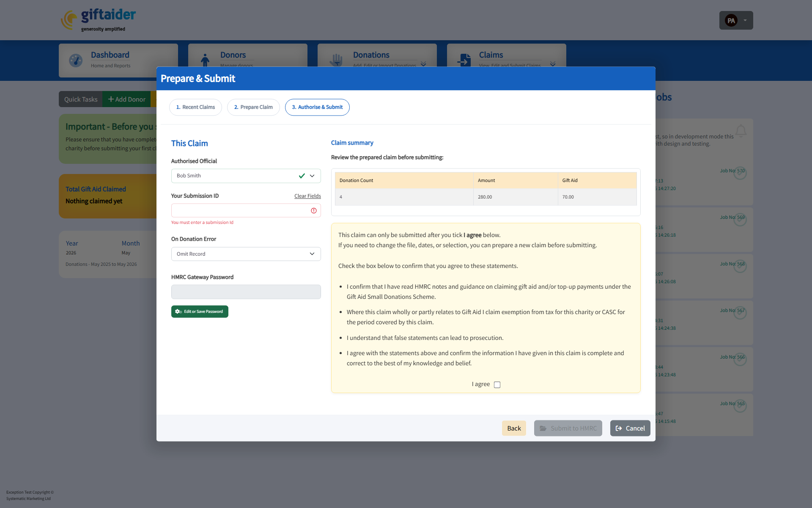Open the Authorised Official dropdown
Screen dimensions: 812x508
[246, 176]
